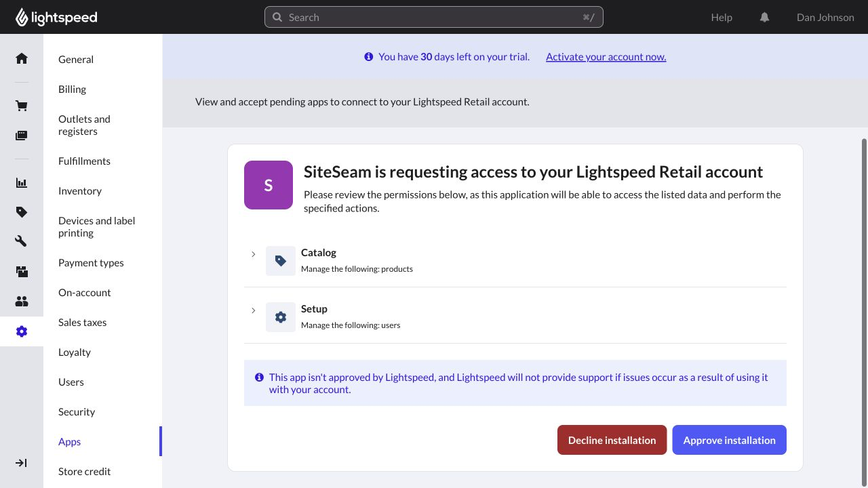The width and height of the screenshot is (868, 488).
Task: Select Payment types
Action: tap(91, 263)
